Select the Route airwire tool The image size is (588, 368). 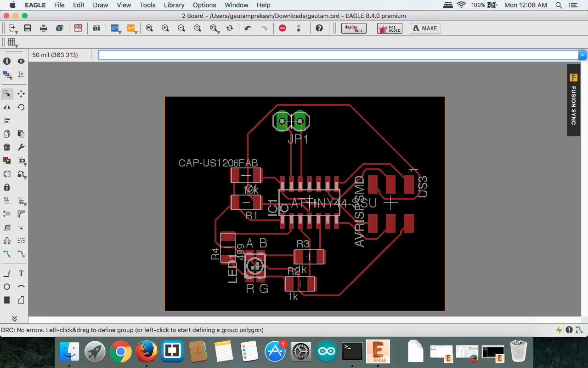pos(7,254)
